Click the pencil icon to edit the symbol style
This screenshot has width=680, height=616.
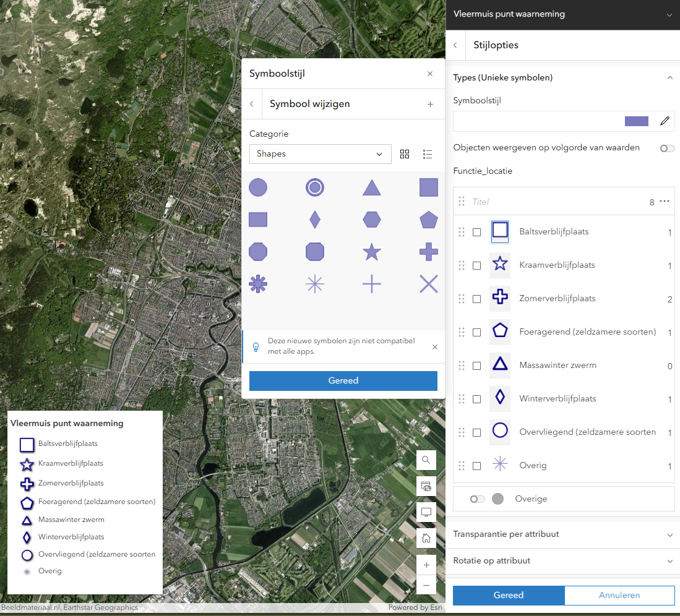tap(665, 121)
